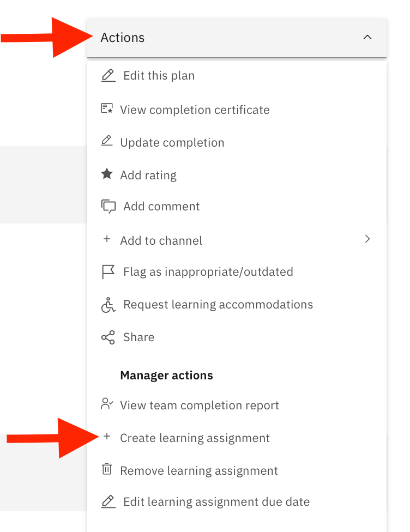410x532 pixels.
Task: Click the speech bubble icon for Add comment
Action: click(x=108, y=206)
